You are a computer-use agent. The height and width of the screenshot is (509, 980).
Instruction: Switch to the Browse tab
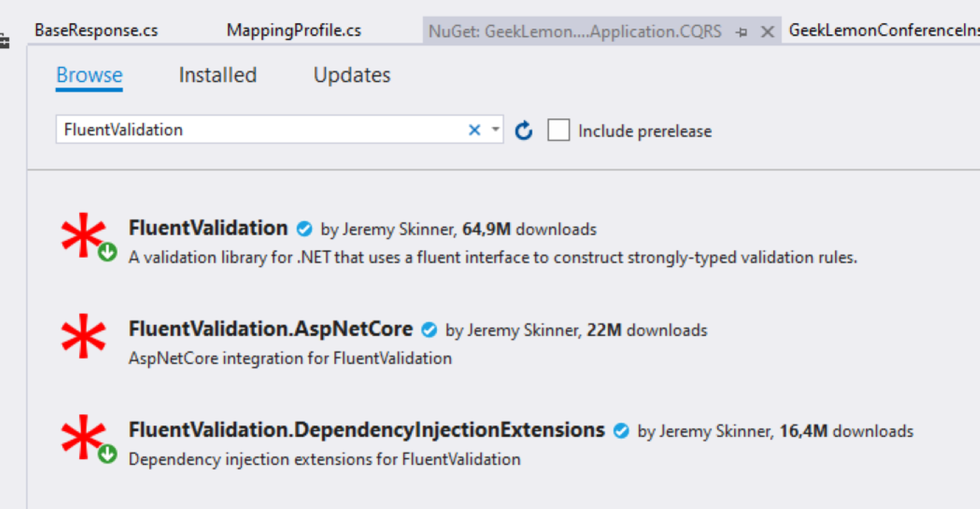pyautogui.click(x=90, y=75)
